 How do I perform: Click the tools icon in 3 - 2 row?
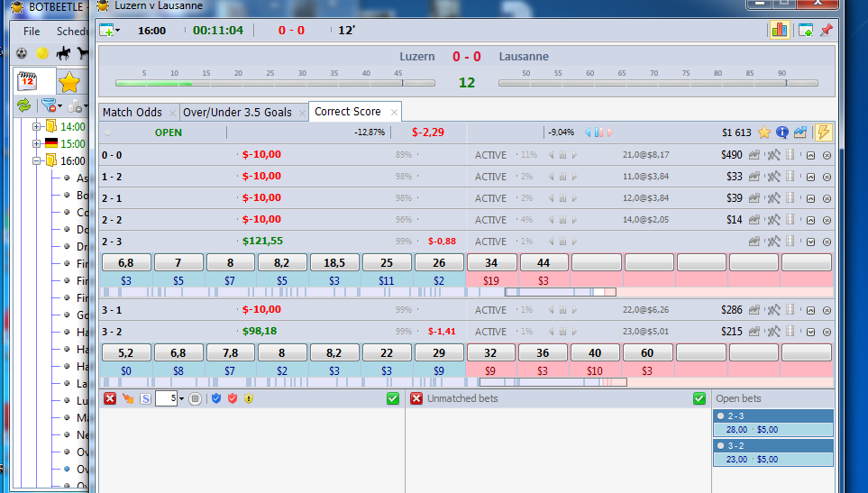coord(774,332)
